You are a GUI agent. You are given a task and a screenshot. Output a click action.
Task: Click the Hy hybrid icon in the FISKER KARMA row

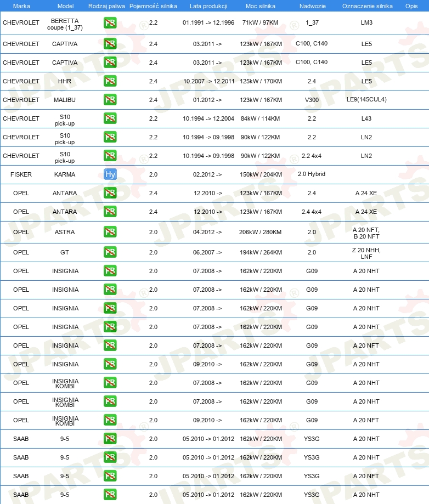[110, 174]
